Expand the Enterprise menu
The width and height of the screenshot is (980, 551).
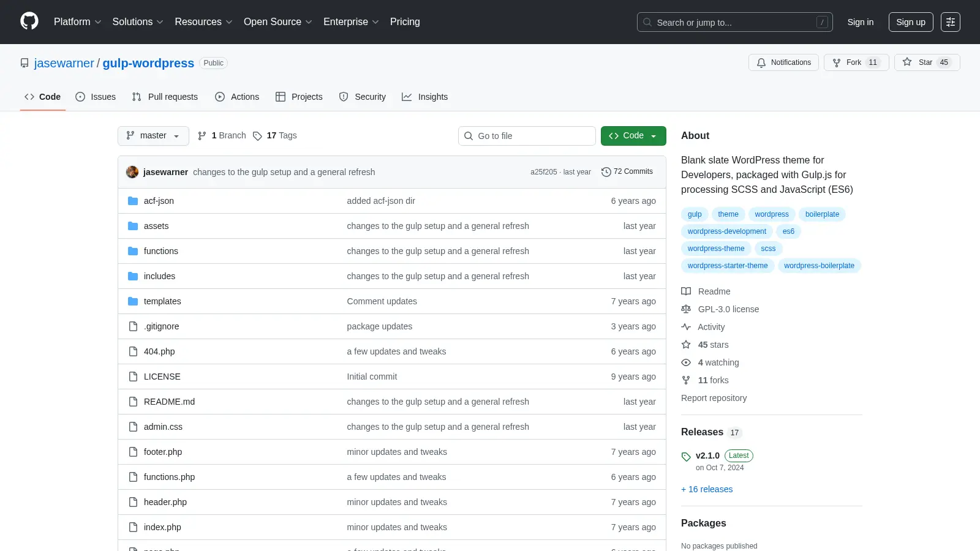coord(351,22)
